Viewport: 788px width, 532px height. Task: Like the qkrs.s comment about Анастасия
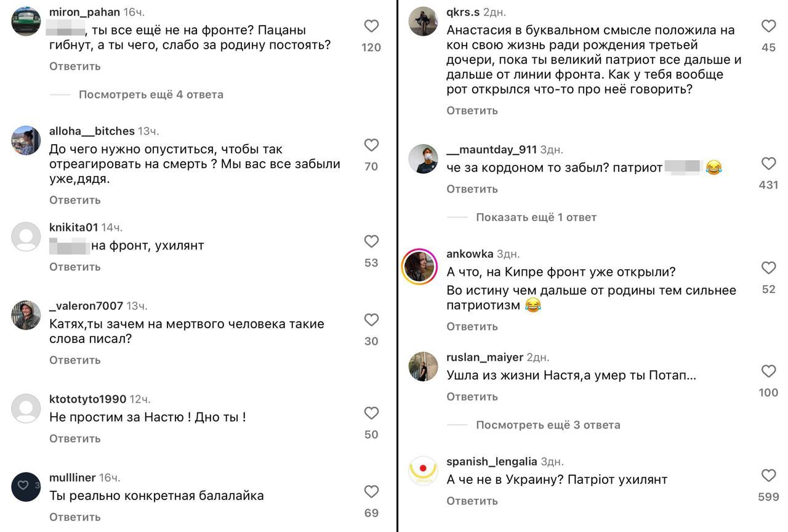(x=768, y=26)
